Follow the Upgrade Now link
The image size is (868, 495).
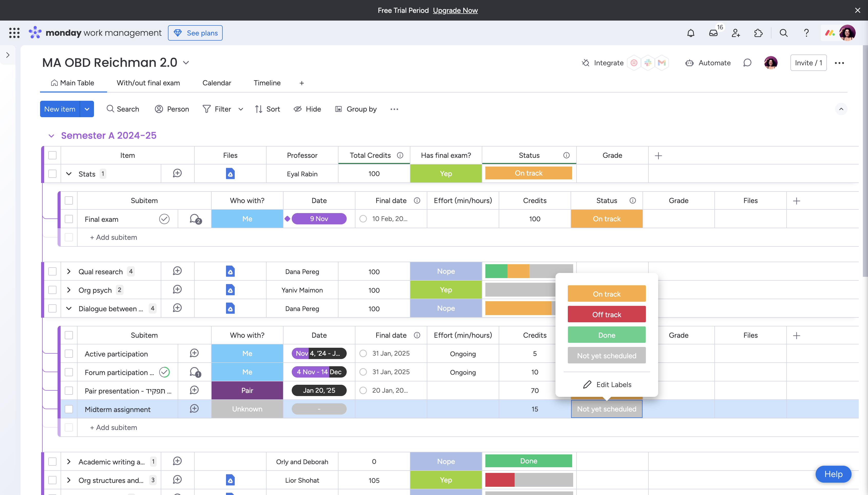pos(455,11)
